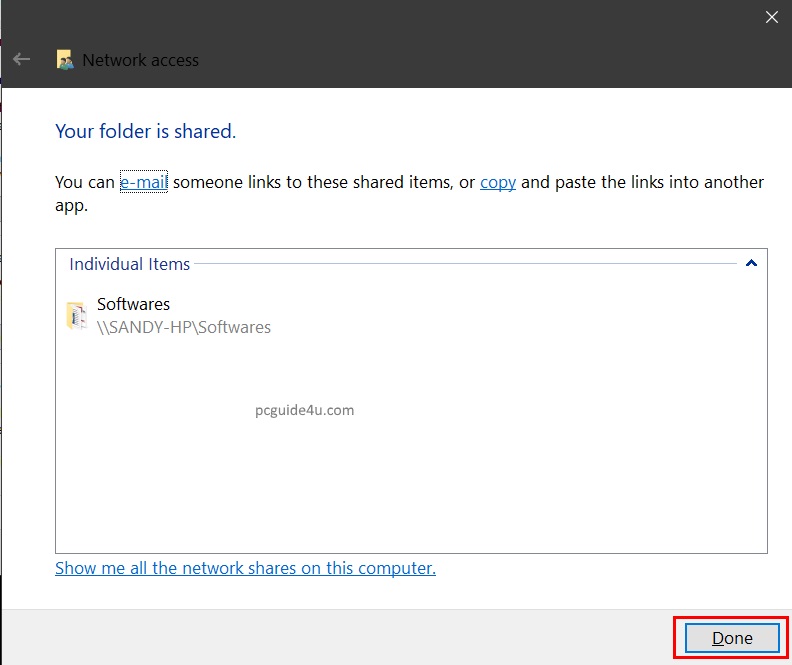Click the "Your folder is shared." heading

point(145,131)
